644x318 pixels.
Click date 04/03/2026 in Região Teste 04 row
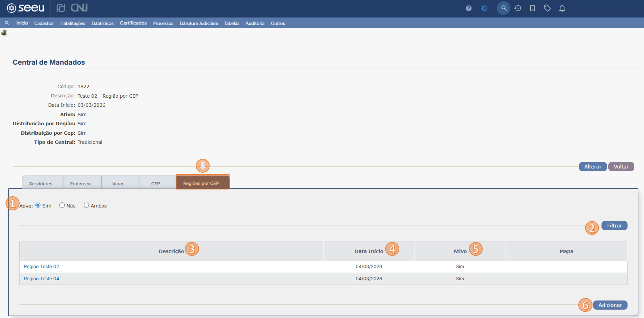(x=369, y=279)
